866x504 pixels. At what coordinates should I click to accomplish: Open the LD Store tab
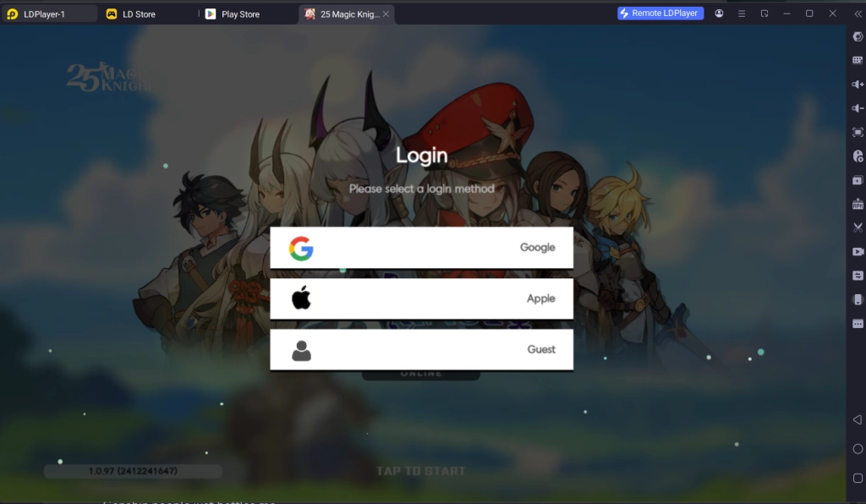click(131, 14)
